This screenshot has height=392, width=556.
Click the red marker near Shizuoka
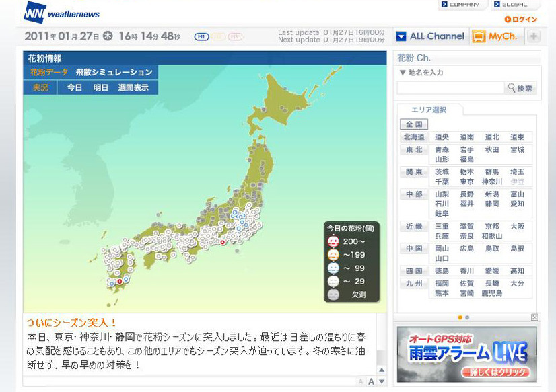(x=223, y=242)
